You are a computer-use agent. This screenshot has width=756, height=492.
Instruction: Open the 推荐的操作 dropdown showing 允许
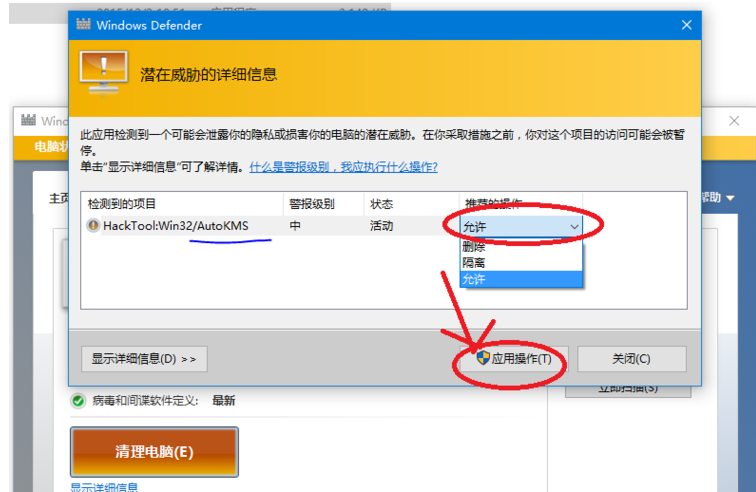point(521,226)
